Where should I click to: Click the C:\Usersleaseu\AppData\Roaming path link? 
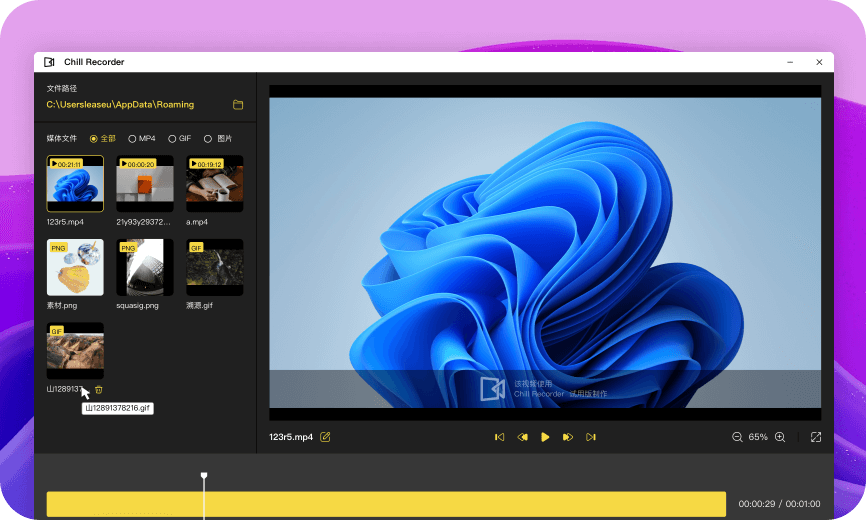point(120,105)
